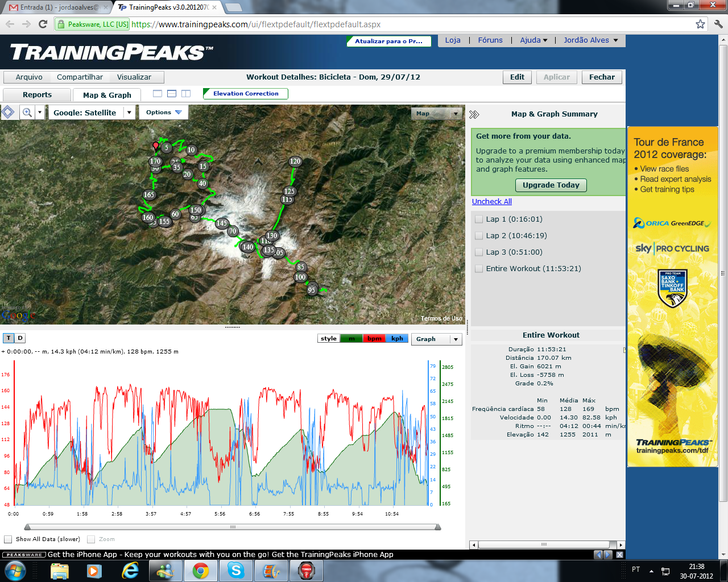Check the Lap 1 (0:16:01) checkbox
The image size is (728, 582).
[x=479, y=219]
